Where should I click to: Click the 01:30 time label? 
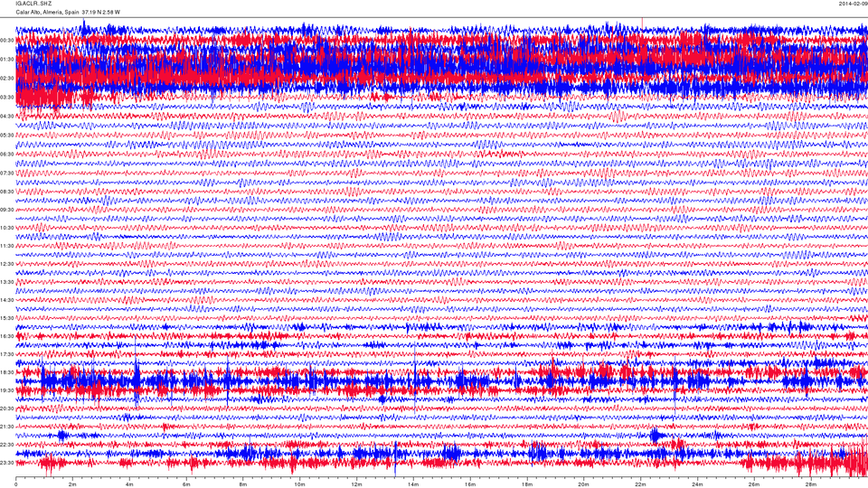(7, 60)
